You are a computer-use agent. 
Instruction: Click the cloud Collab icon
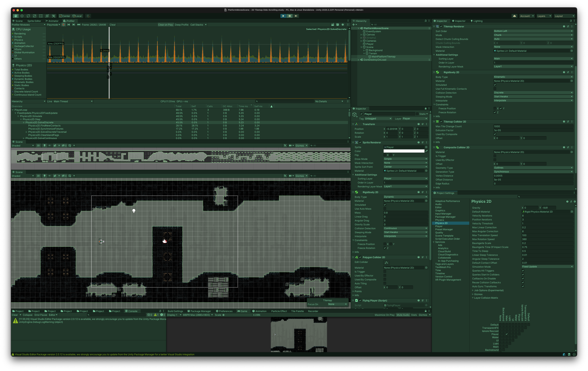pyautogui.click(x=514, y=16)
